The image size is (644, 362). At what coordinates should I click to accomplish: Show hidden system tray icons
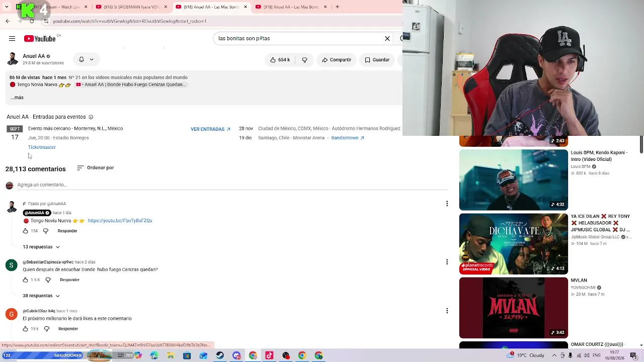(554, 355)
